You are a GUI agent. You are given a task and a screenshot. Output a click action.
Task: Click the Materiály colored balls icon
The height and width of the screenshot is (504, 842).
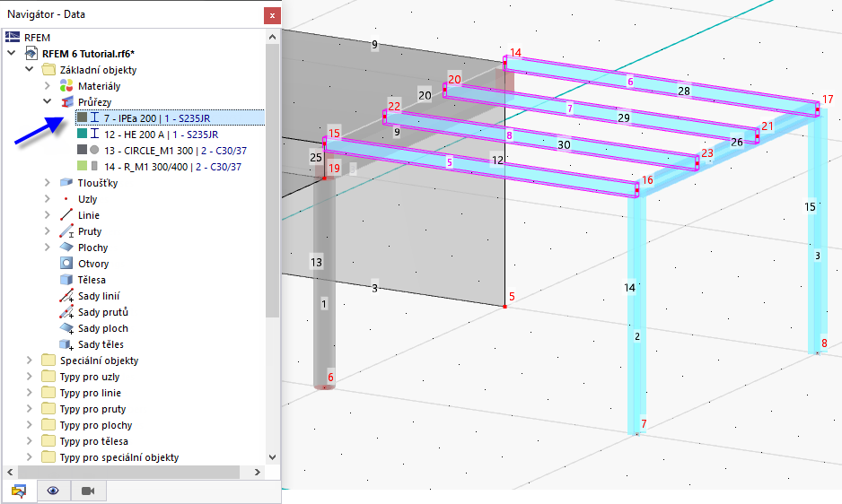pos(66,86)
